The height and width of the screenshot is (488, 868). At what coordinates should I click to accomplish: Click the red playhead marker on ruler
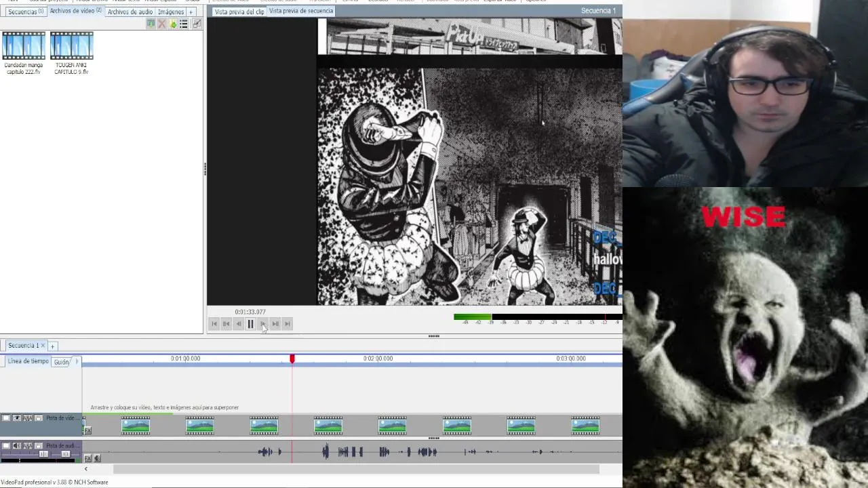pyautogui.click(x=292, y=359)
